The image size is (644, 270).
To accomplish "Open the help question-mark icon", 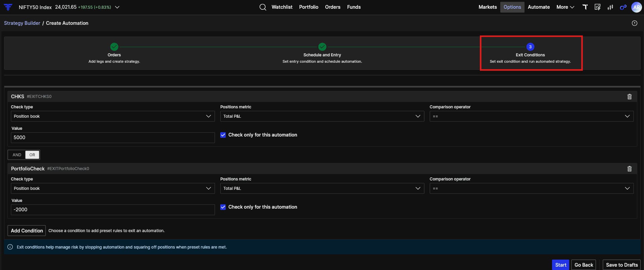I will point(634,23).
